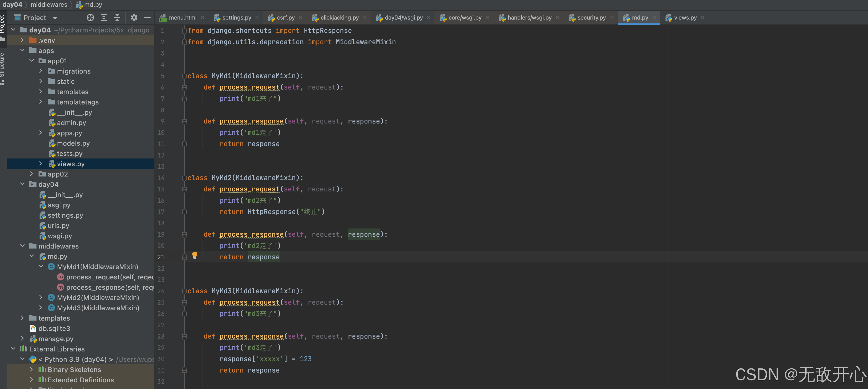Click the locate/select opened file target icon
This screenshot has height=389, width=868.
point(90,17)
